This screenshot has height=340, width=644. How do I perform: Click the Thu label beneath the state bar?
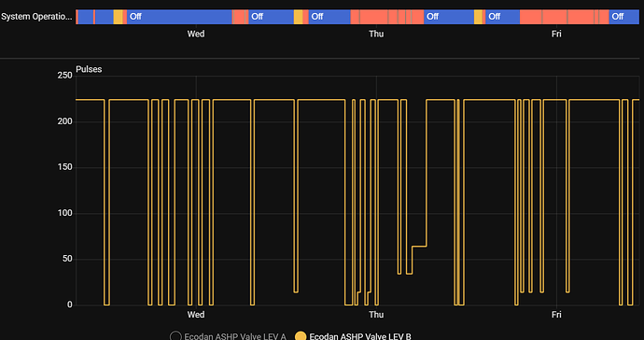376,34
